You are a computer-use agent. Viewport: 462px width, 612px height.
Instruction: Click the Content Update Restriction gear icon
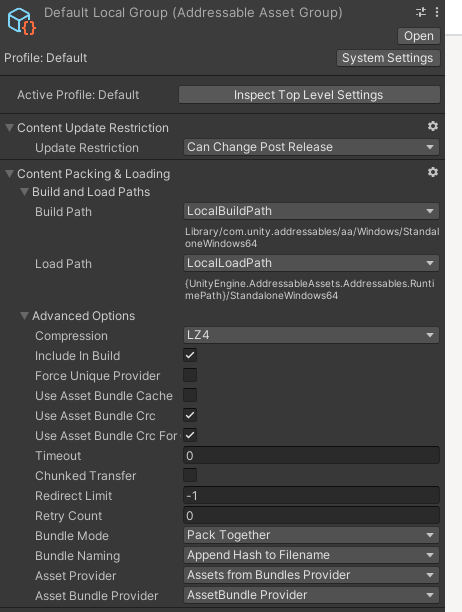[x=433, y=126]
